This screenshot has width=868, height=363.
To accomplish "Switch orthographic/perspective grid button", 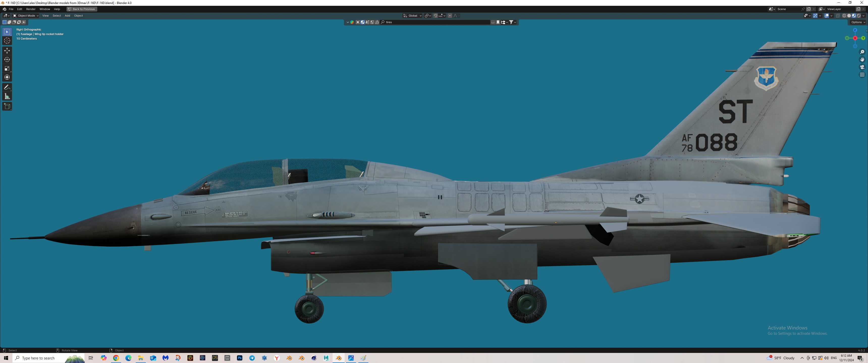I will click(x=862, y=74).
